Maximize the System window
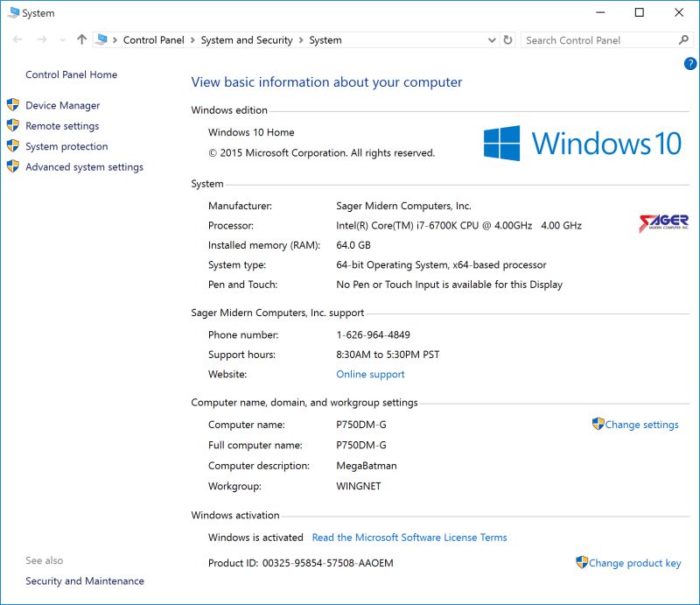Screen dimensions: 700x605 pos(640,12)
